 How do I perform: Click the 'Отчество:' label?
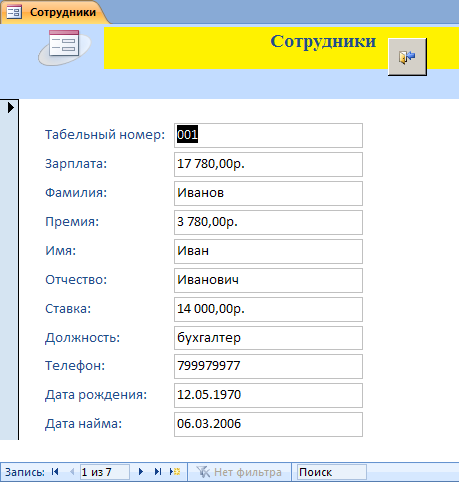pos(76,280)
